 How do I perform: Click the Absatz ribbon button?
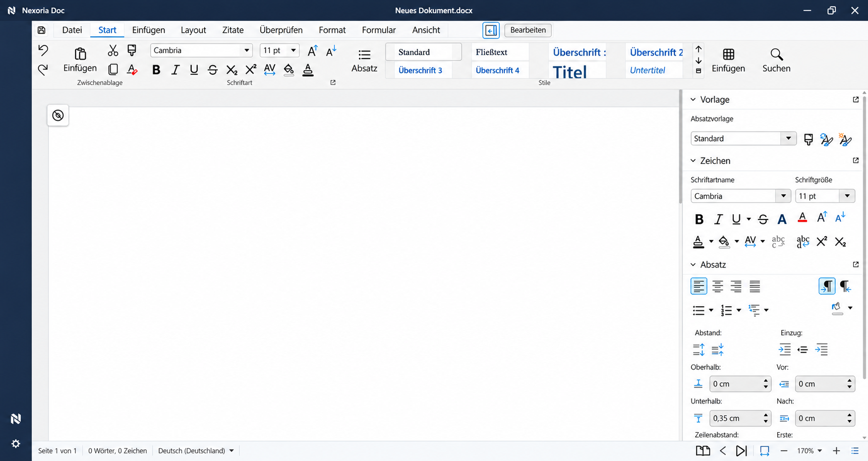[x=364, y=61]
